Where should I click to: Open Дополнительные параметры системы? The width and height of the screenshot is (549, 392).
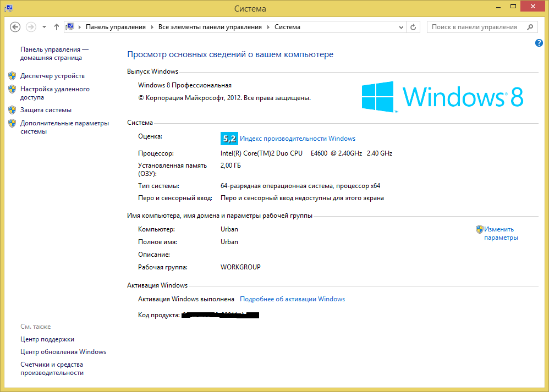64,127
